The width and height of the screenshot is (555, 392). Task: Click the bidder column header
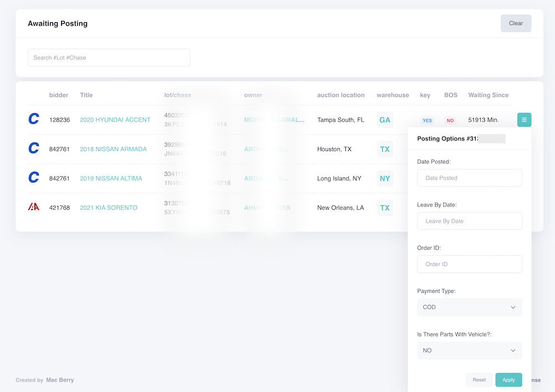[x=59, y=96]
